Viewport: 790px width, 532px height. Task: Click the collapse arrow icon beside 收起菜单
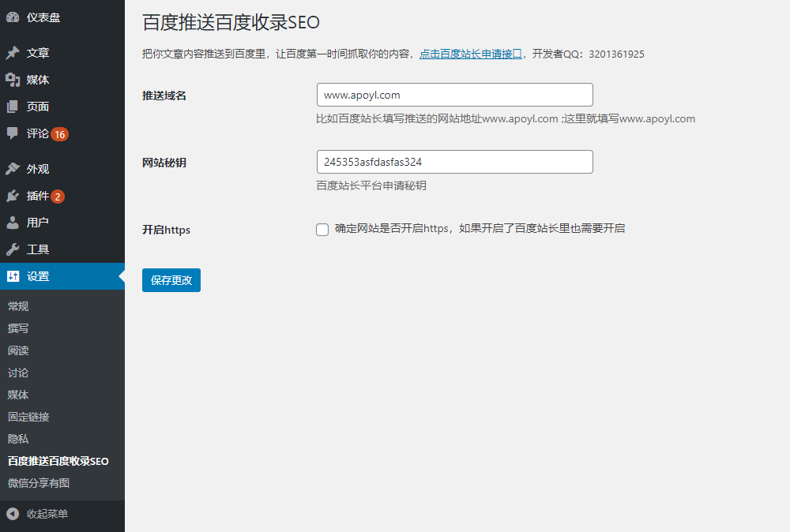pyautogui.click(x=13, y=514)
